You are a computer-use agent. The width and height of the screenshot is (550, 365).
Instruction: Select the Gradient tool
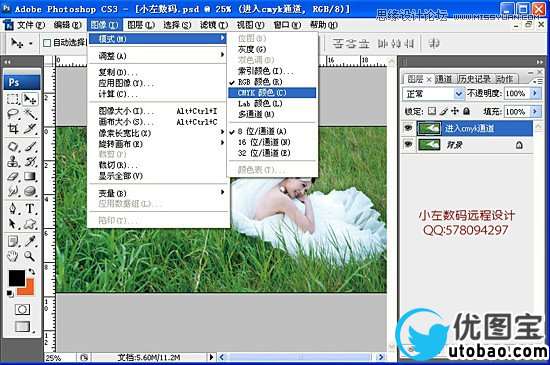[30, 176]
